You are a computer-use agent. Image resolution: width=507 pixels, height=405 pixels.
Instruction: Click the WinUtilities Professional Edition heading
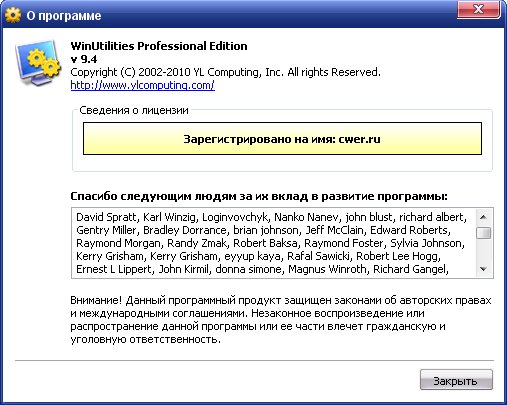pos(159,46)
